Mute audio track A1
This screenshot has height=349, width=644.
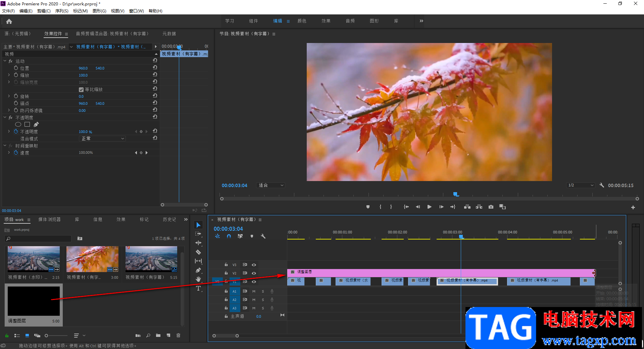[254, 291]
